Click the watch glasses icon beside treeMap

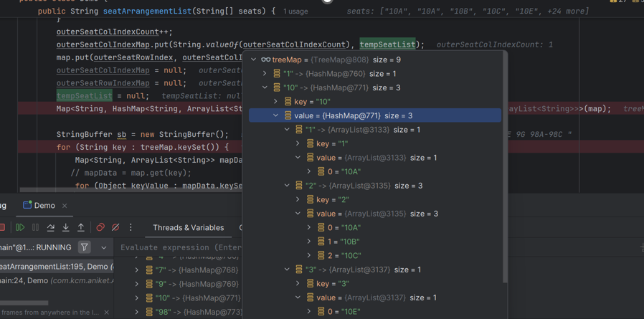tap(266, 60)
